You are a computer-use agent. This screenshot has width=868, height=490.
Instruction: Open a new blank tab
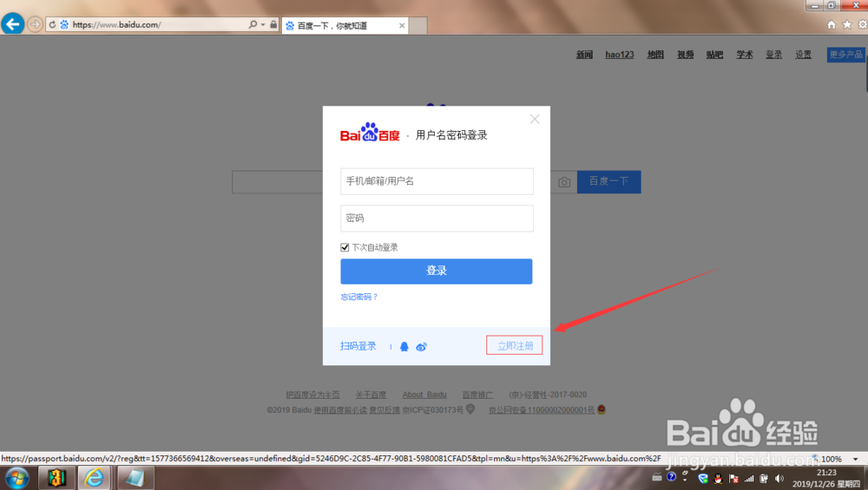(418, 25)
